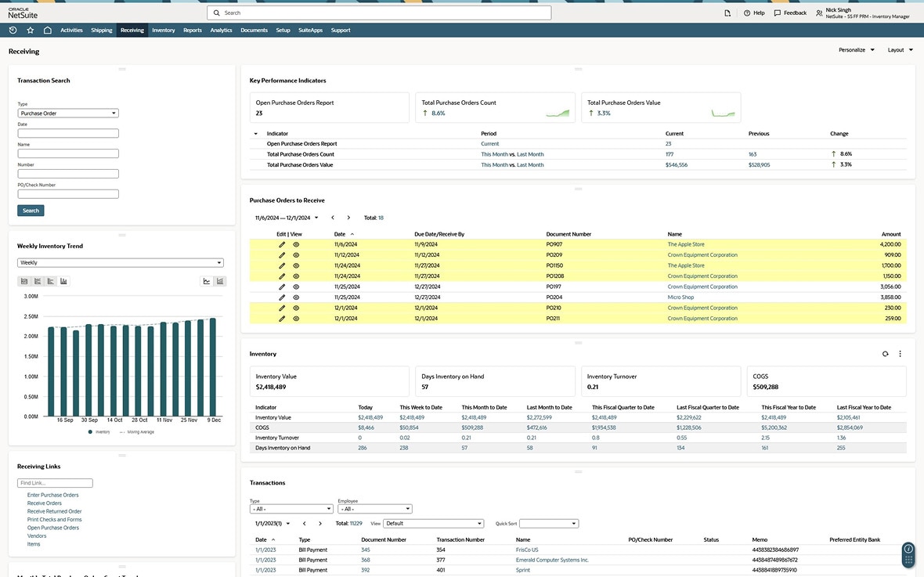Go to next page of purchase orders

[348, 218]
